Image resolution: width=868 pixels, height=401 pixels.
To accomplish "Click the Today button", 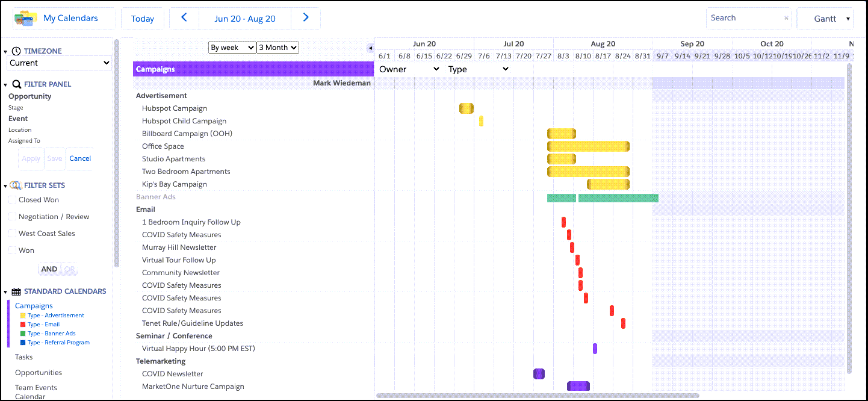I will click(143, 19).
